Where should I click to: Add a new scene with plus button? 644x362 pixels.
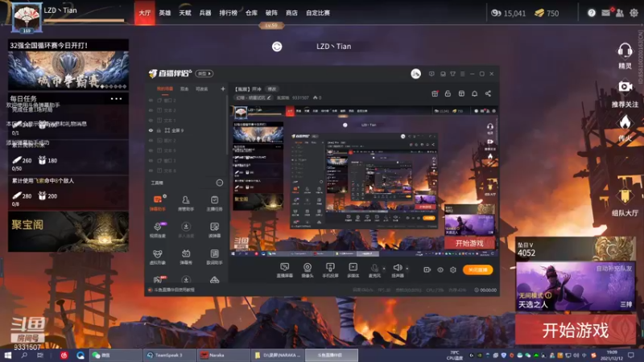[223, 88]
